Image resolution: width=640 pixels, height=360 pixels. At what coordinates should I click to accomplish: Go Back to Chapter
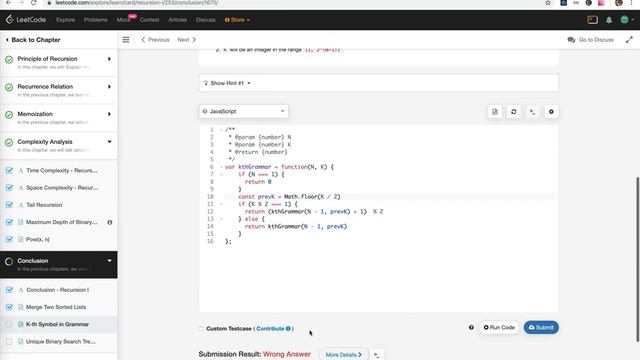pyautogui.click(x=33, y=40)
